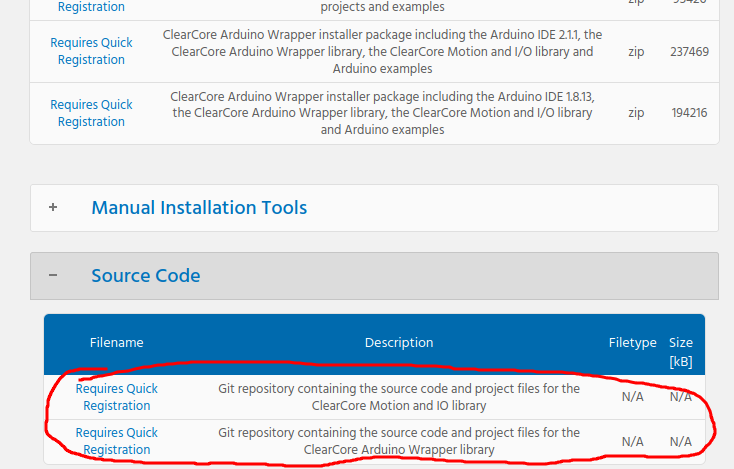Click the minus icon beside Source Code
This screenshot has width=734, height=469.
pyautogui.click(x=53, y=276)
